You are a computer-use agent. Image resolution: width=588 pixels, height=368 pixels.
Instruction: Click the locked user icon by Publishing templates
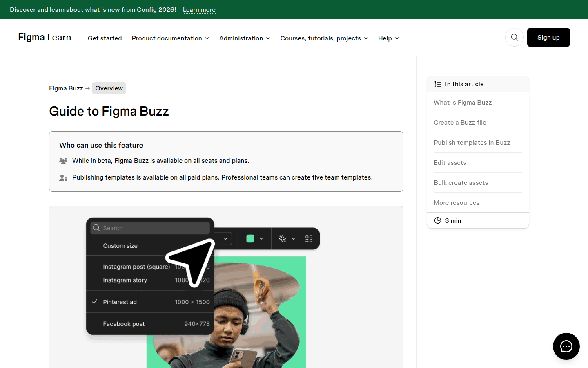point(63,177)
